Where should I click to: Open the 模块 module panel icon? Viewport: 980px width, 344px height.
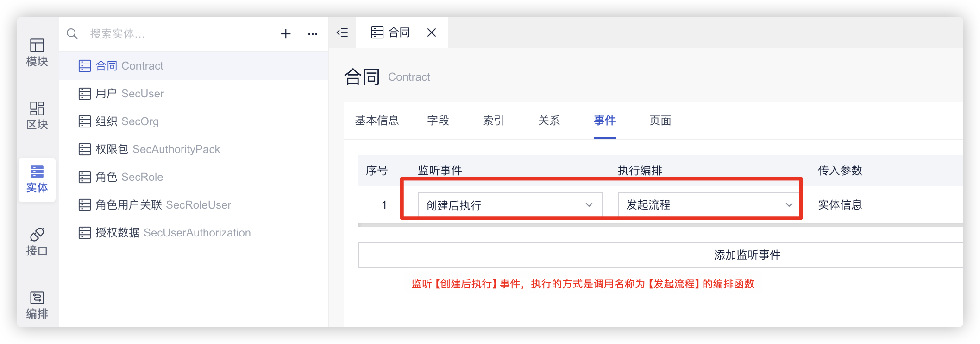coord(37,52)
